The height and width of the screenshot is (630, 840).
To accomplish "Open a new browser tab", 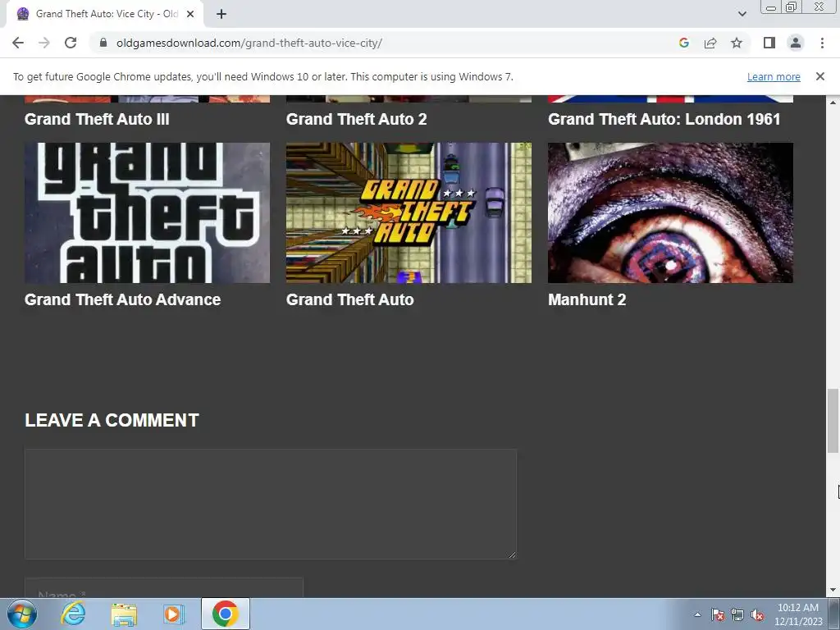I will coord(221,14).
